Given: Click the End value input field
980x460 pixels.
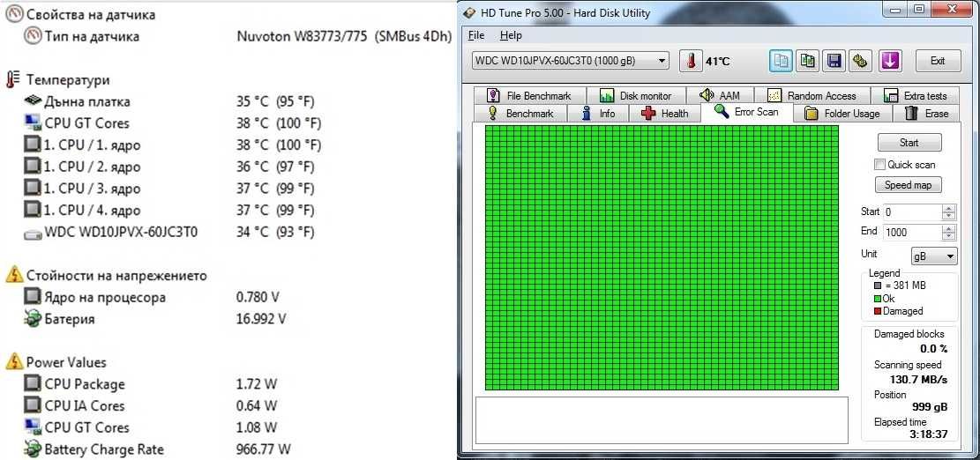Looking at the screenshot, I should [x=913, y=232].
